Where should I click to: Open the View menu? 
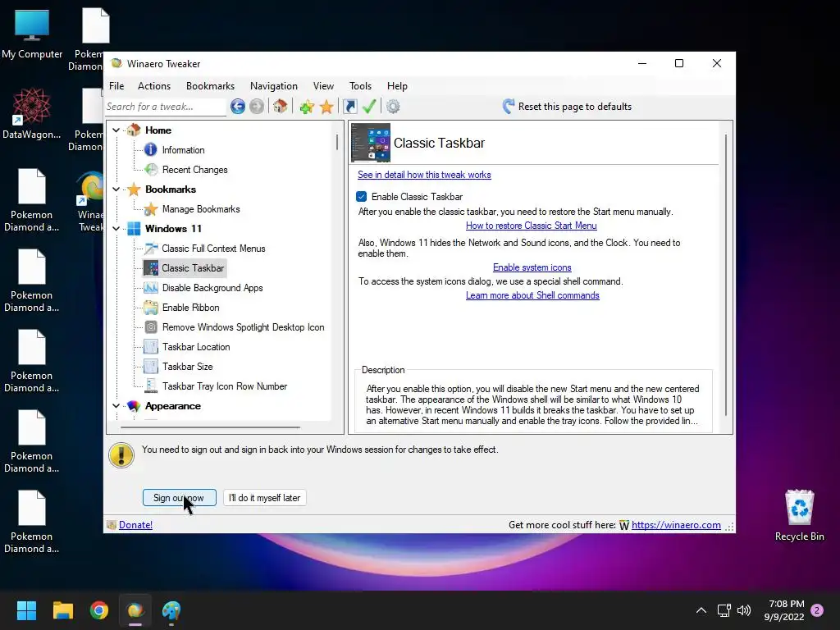[323, 85]
